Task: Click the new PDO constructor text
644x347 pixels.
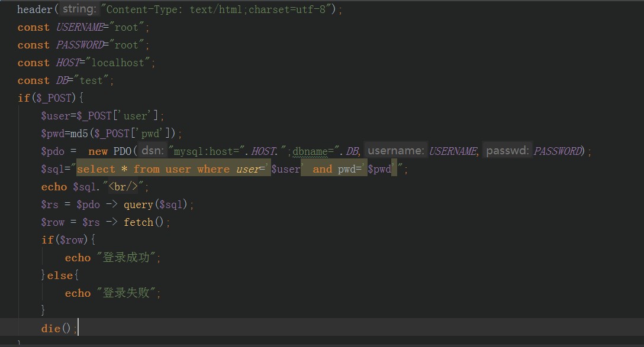Action: point(110,151)
